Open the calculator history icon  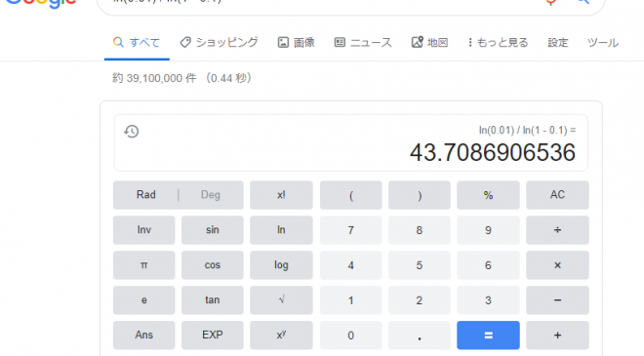pyautogui.click(x=132, y=132)
